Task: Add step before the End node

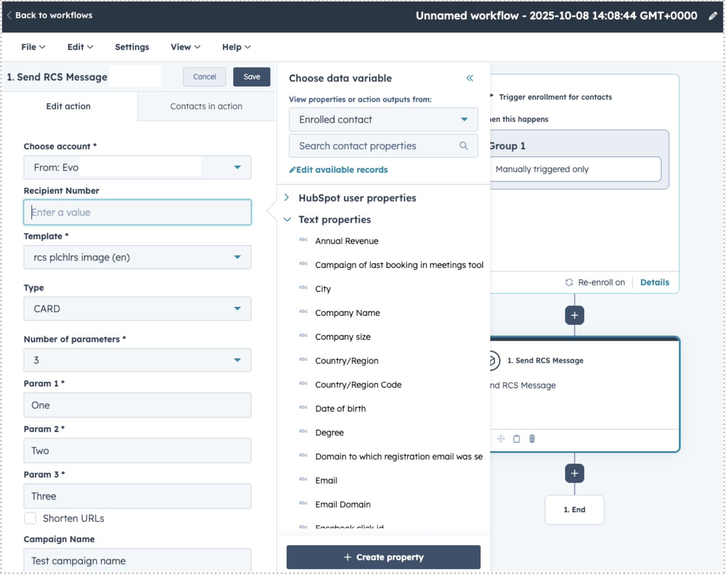Action: click(x=574, y=473)
